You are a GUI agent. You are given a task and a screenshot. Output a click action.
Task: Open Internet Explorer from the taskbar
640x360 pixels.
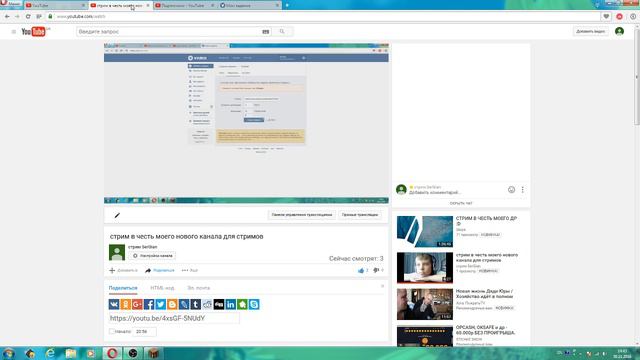pos(50,353)
